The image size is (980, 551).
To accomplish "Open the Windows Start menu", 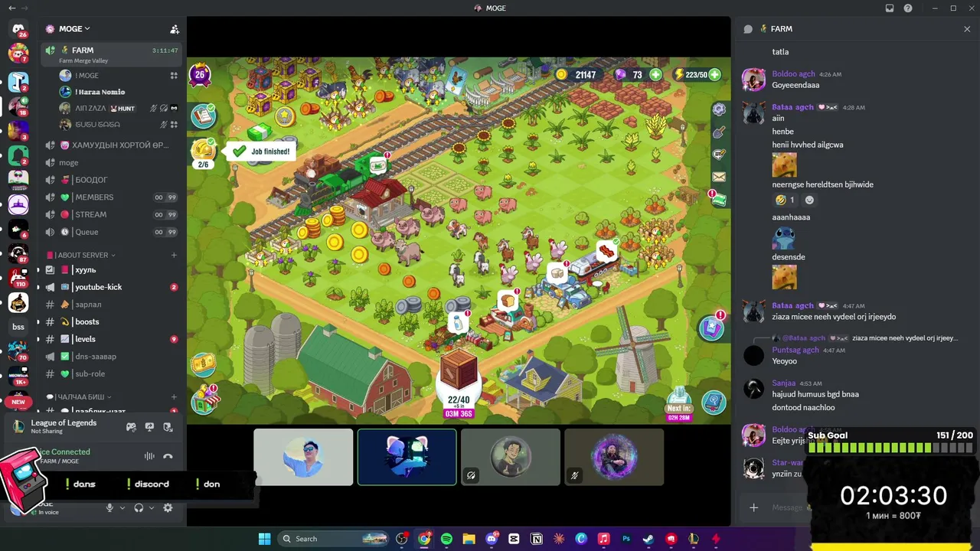I will [264, 539].
